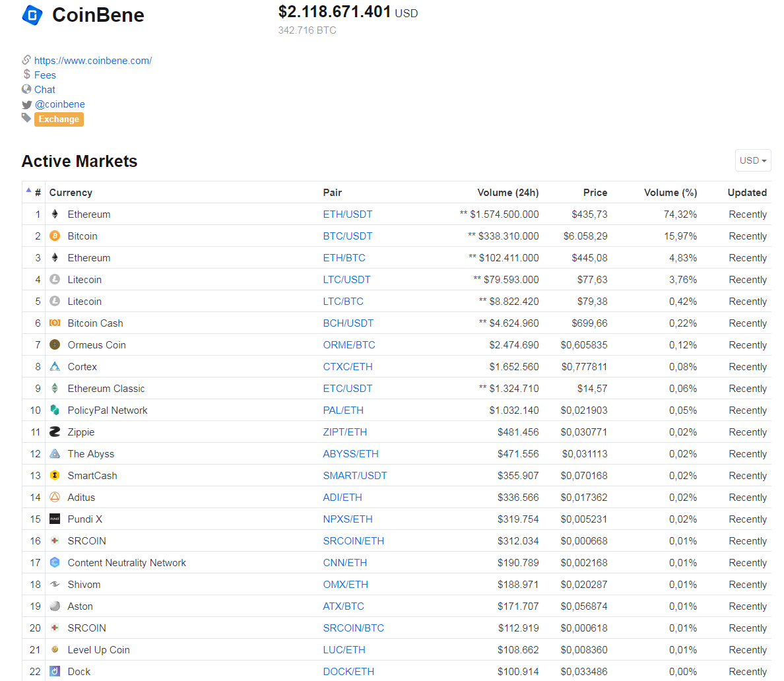Click the Ormeus Coin icon
The height and width of the screenshot is (681, 784).
55,344
